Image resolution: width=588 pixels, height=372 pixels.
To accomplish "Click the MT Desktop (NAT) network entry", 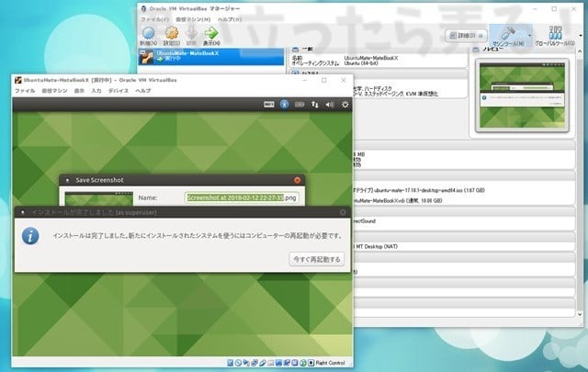I will tap(376, 246).
